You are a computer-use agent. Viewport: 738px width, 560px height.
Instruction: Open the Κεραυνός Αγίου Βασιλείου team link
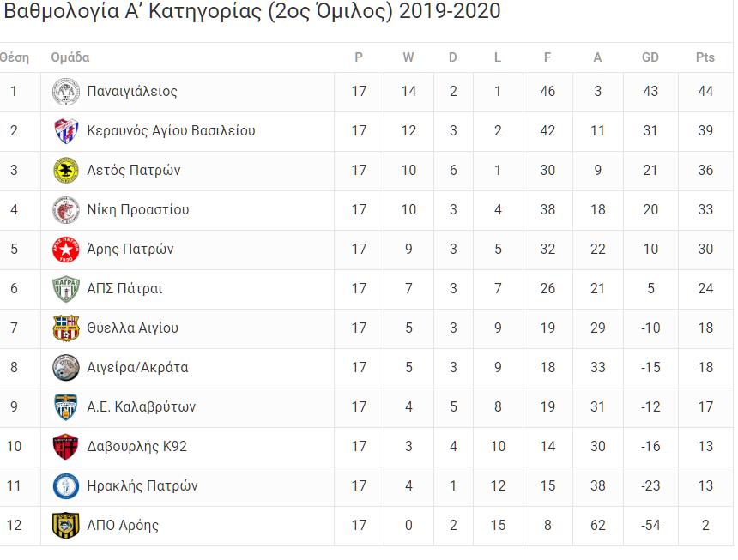coord(171,130)
